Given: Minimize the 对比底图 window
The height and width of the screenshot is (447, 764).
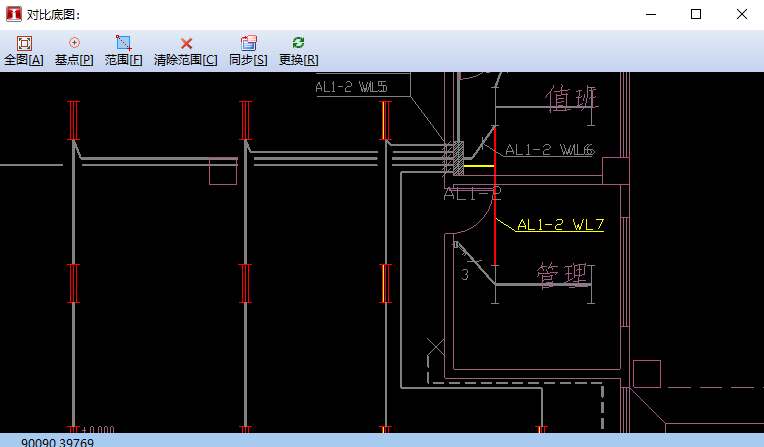Looking at the screenshot, I should (651, 14).
